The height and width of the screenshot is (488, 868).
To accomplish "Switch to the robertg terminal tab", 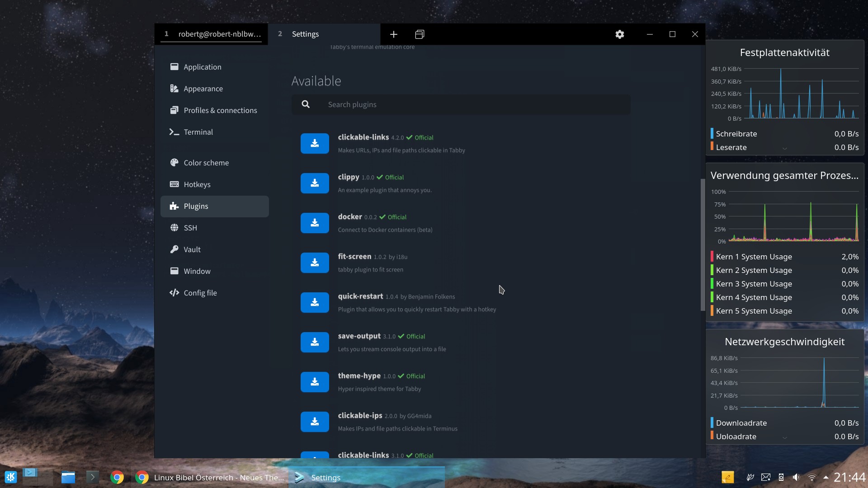I will pyautogui.click(x=211, y=34).
